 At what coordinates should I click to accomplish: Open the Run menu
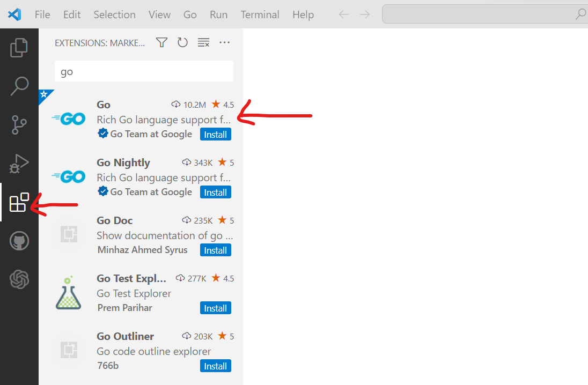coord(219,14)
